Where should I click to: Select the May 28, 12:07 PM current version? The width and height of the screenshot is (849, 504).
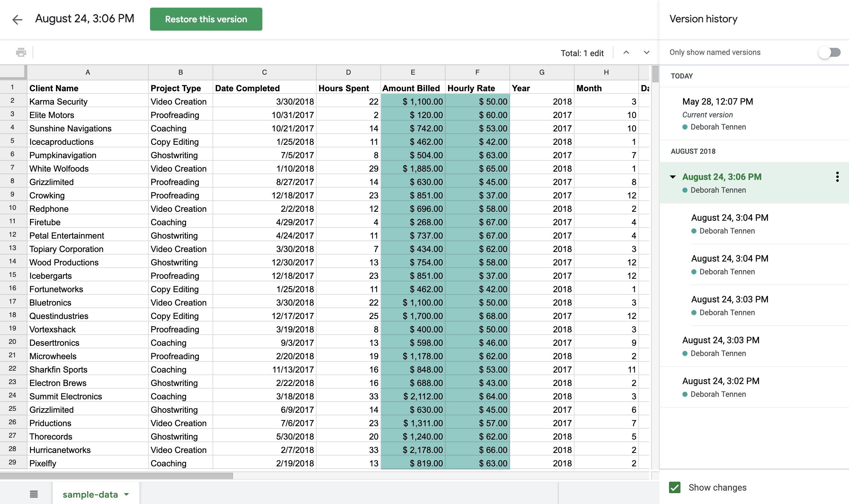pos(718,101)
